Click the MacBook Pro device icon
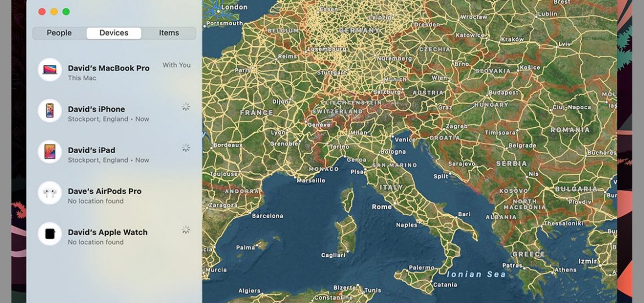The height and width of the screenshot is (303, 644). click(x=50, y=70)
